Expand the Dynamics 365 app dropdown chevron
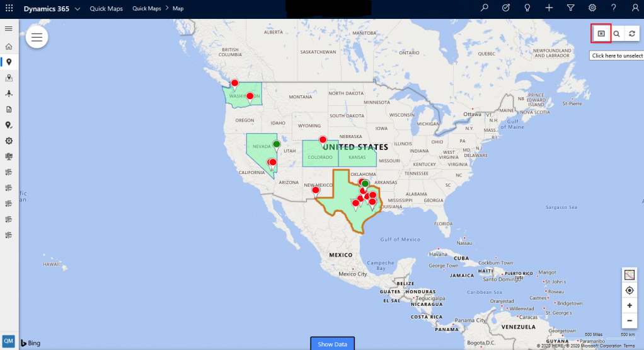This screenshot has height=350, width=644. [x=78, y=9]
